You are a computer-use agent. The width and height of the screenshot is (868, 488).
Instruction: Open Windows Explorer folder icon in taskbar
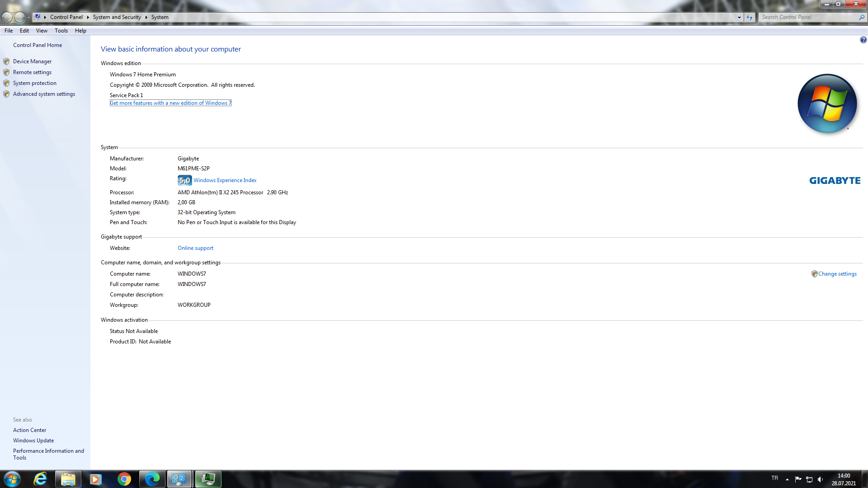(68, 479)
